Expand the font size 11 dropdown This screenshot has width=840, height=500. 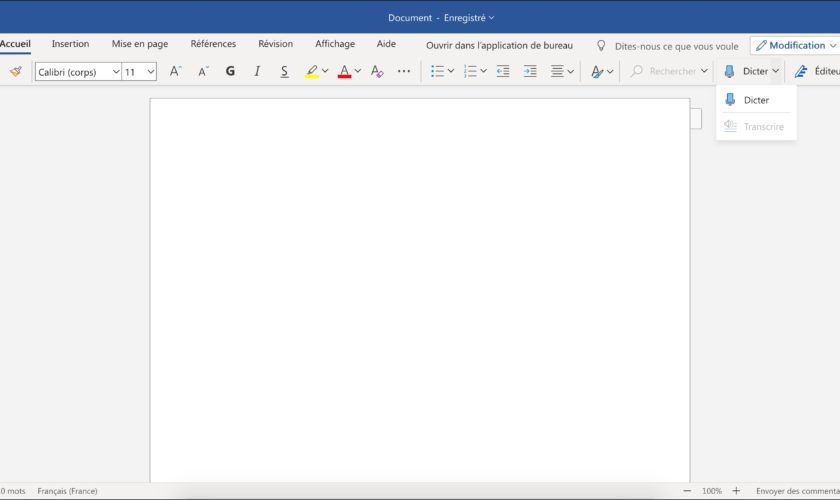[150, 72]
